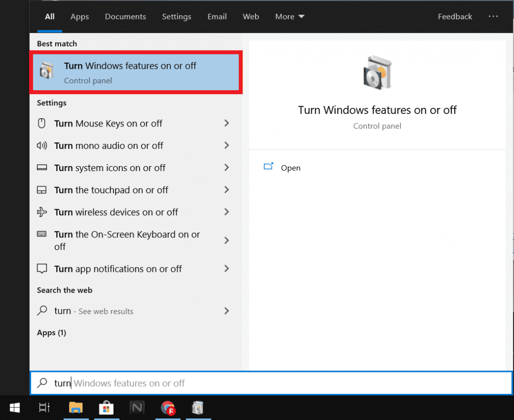
Task: Click into the search box with turn
Action: coord(271,383)
